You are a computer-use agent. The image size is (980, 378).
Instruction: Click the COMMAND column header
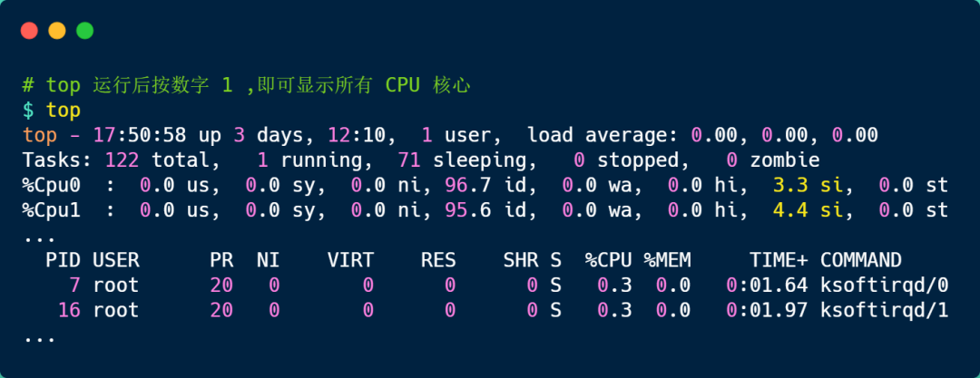point(861,260)
